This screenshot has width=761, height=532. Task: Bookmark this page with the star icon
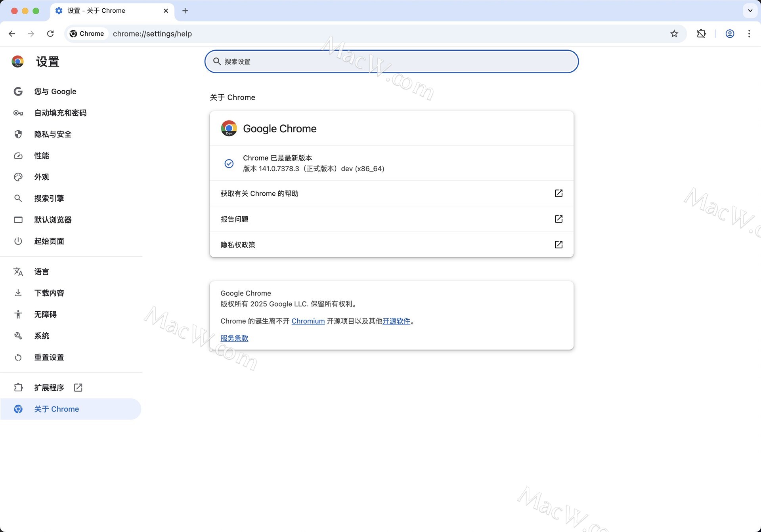tap(674, 34)
